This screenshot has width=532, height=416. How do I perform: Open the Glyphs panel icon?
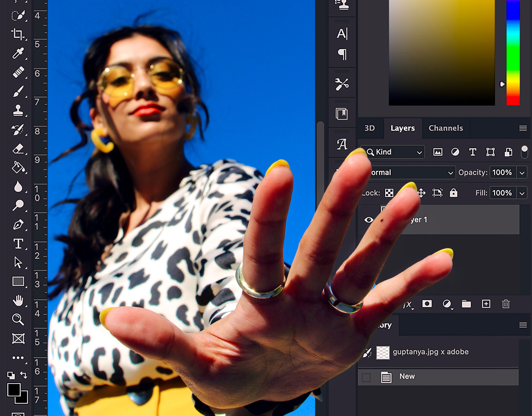pyautogui.click(x=342, y=144)
